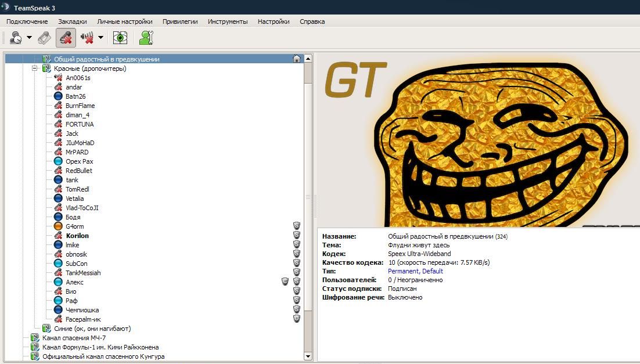Click the server group badge on G4orm row

297,226
